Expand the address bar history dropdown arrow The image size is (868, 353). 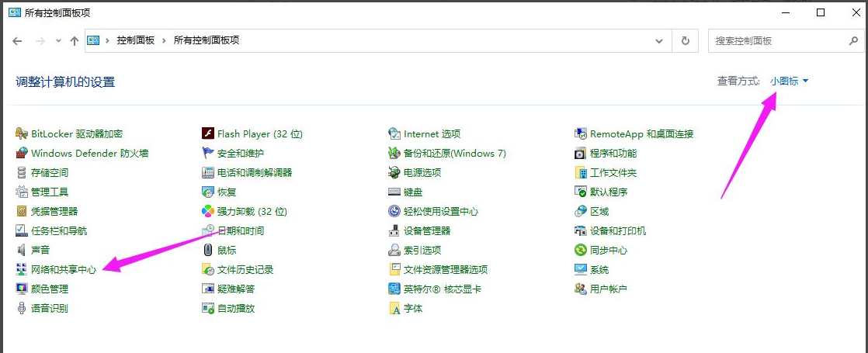point(659,40)
